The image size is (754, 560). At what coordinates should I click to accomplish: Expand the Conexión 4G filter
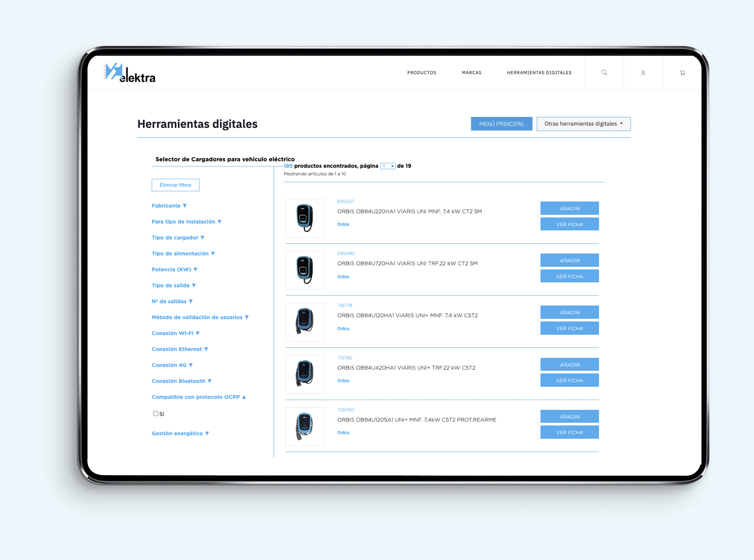pyautogui.click(x=172, y=365)
